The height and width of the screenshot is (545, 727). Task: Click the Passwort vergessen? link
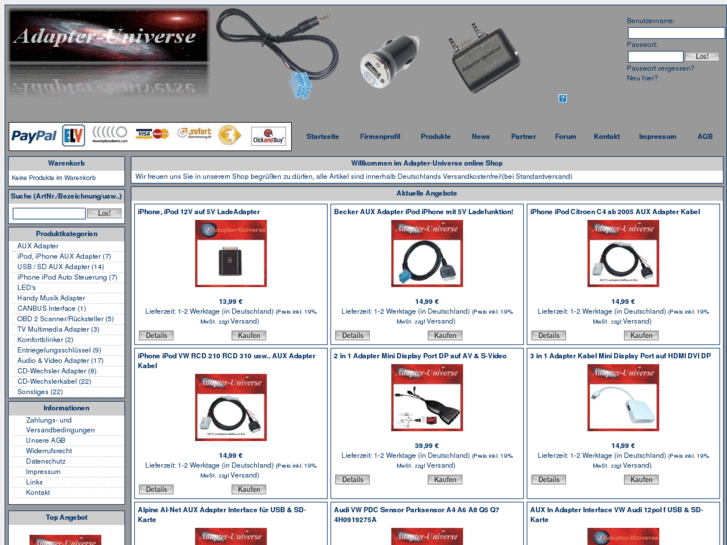[660, 68]
